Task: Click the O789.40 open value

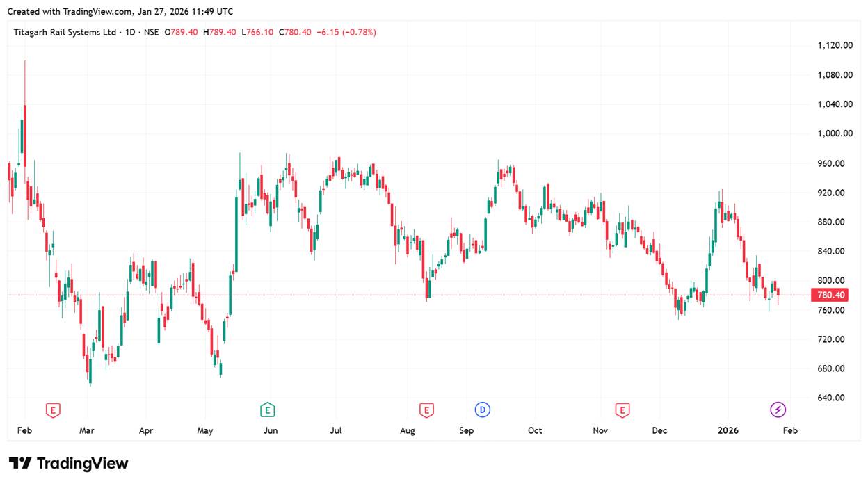Action: pos(181,32)
